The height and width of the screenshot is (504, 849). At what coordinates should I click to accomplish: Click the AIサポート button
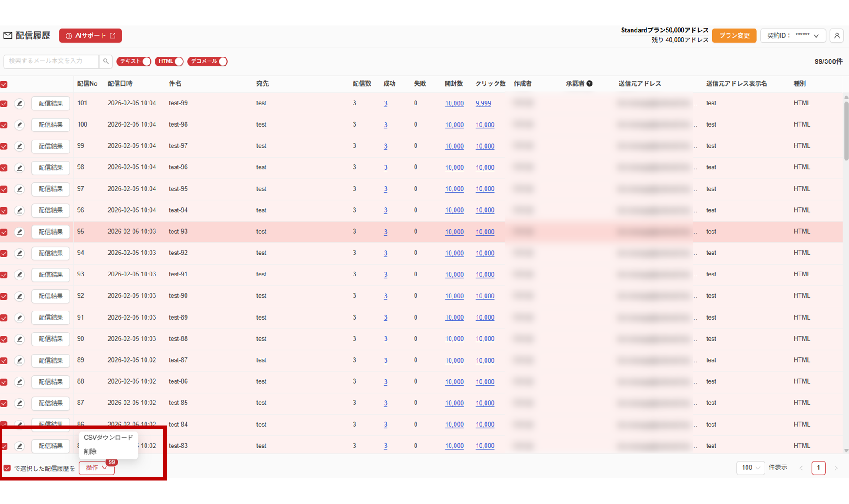pyautogui.click(x=90, y=35)
